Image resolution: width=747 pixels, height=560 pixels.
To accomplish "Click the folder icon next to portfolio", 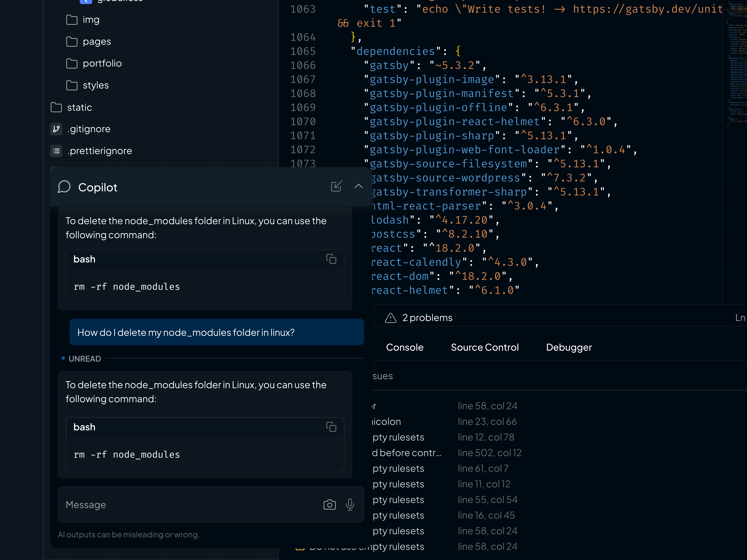I will (72, 63).
